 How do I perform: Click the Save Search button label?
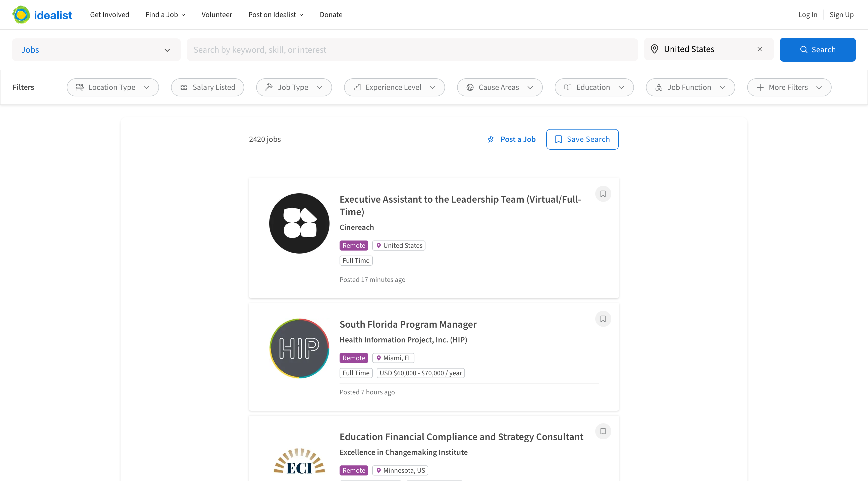pos(588,139)
